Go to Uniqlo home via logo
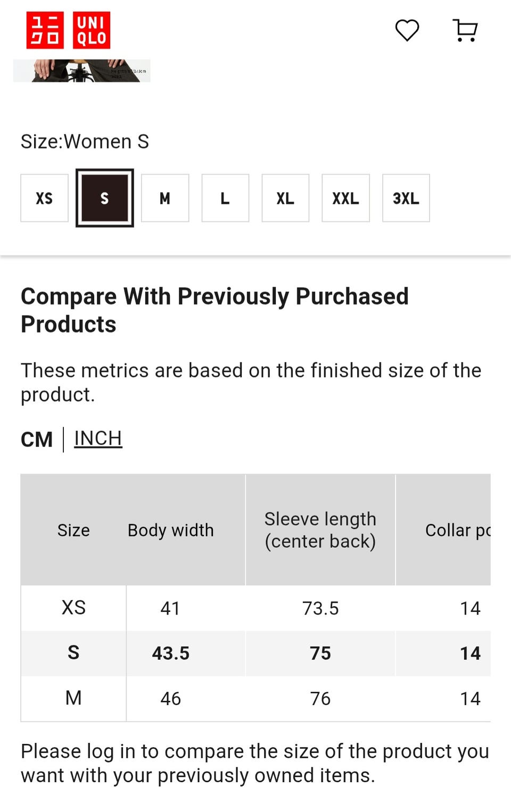 [x=69, y=30]
